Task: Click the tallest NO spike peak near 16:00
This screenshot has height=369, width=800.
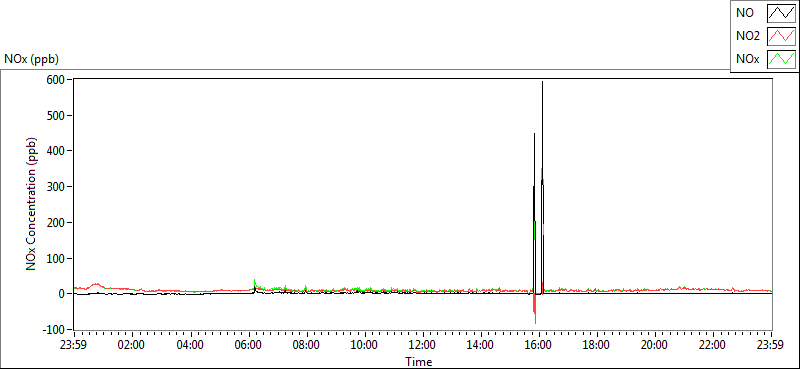Action: 542,82
